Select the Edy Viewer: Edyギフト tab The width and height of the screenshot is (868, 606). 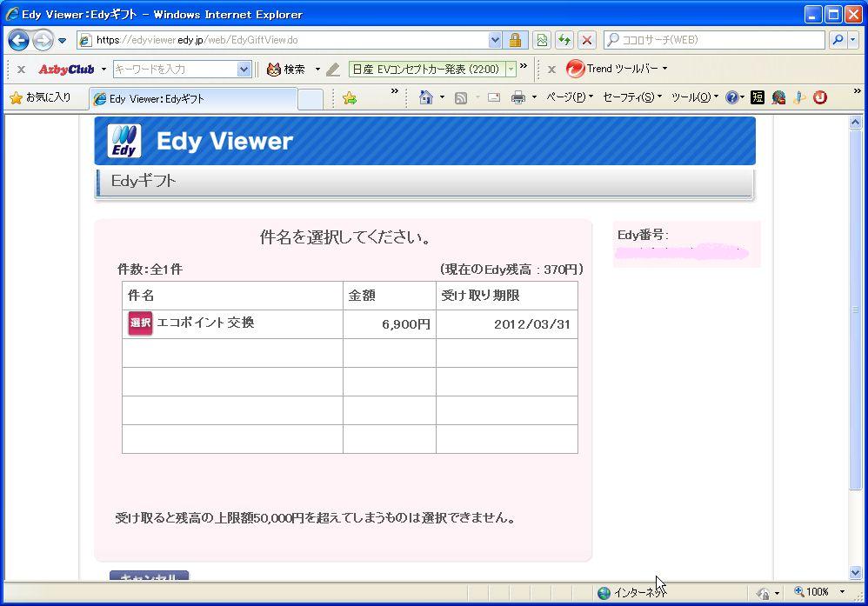pos(192,99)
